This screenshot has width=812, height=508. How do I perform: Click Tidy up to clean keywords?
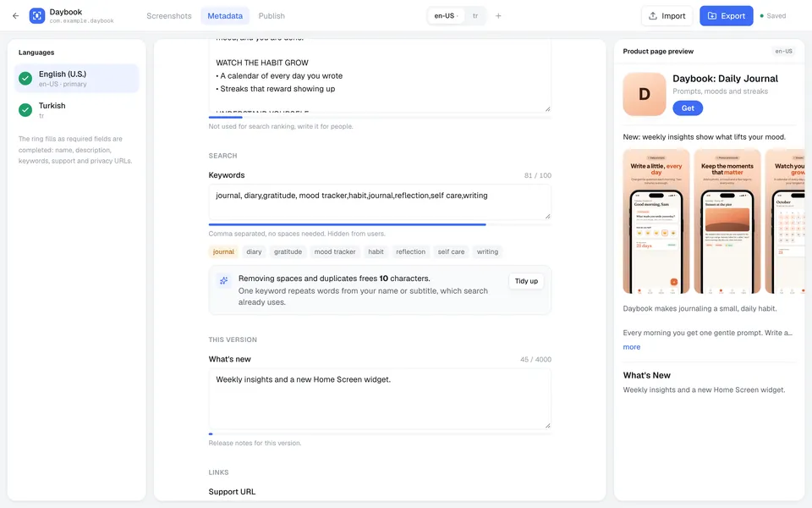[x=526, y=281]
